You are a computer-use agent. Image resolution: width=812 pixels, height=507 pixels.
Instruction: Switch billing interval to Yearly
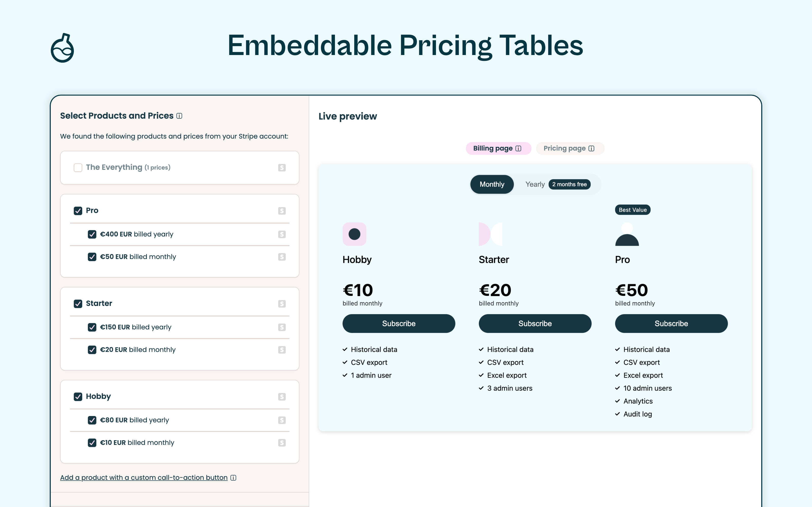click(x=535, y=185)
